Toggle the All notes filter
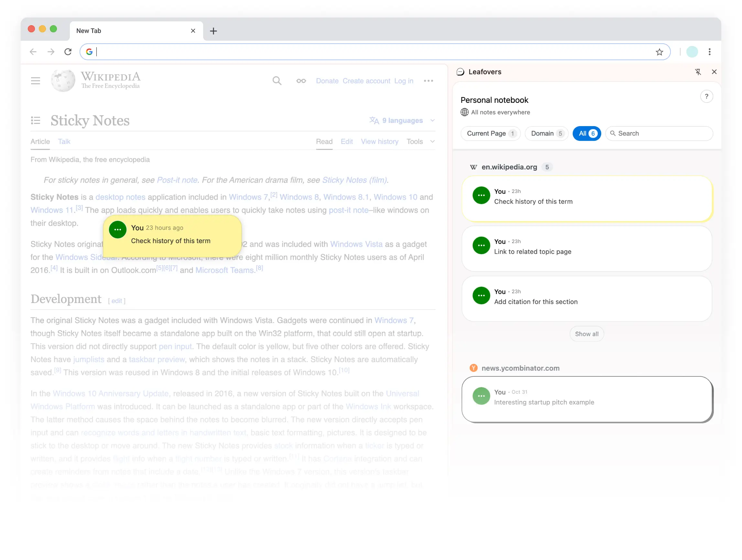Viewport: 742px width, 560px height. (586, 133)
